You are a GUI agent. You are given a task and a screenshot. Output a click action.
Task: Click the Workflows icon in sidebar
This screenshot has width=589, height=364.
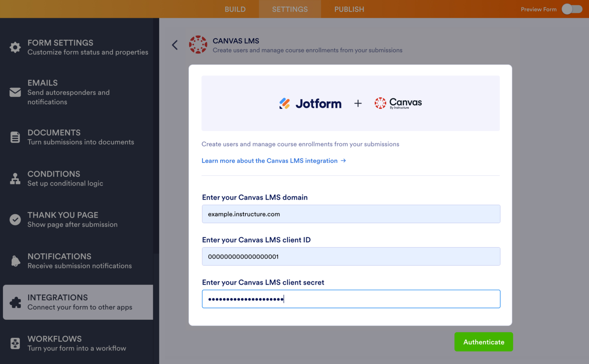coord(15,343)
